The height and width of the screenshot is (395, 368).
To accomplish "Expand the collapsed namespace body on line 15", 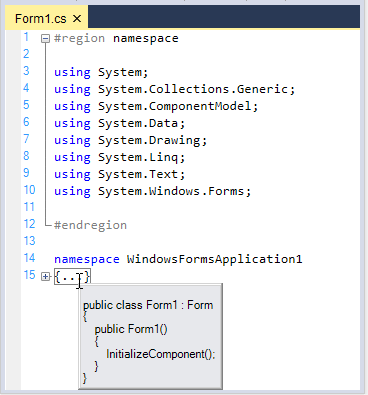I will click(45, 276).
